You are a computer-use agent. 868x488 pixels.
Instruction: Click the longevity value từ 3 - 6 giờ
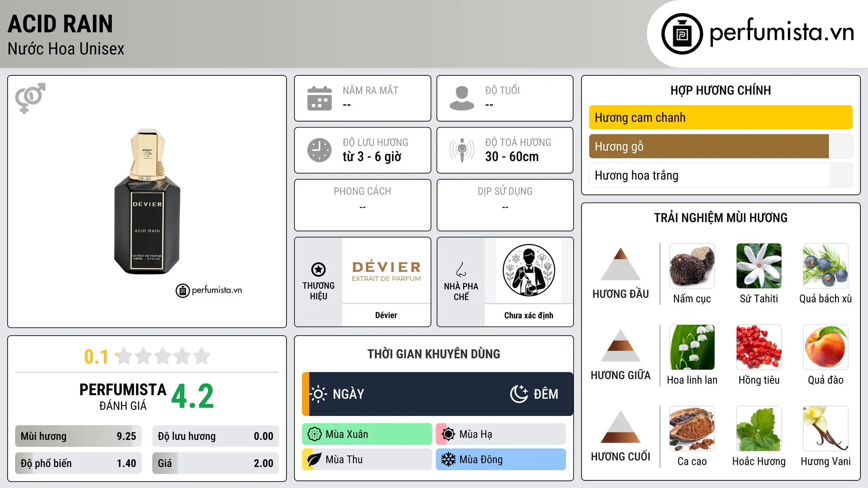(372, 156)
